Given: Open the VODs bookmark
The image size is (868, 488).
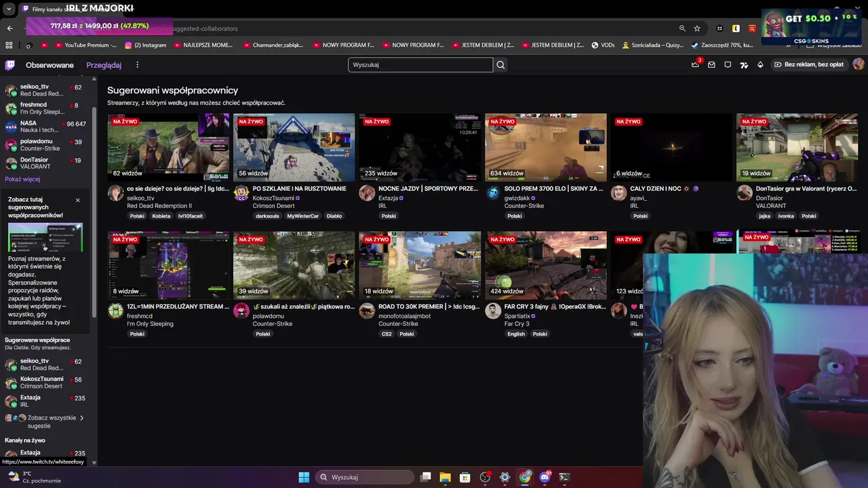Looking at the screenshot, I should [x=603, y=45].
